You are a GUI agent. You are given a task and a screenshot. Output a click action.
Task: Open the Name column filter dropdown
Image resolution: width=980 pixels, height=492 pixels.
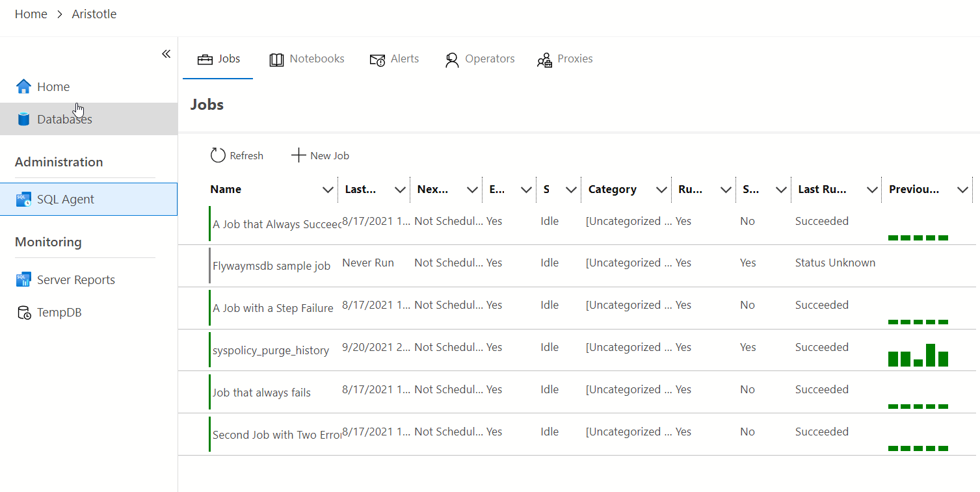tap(328, 190)
